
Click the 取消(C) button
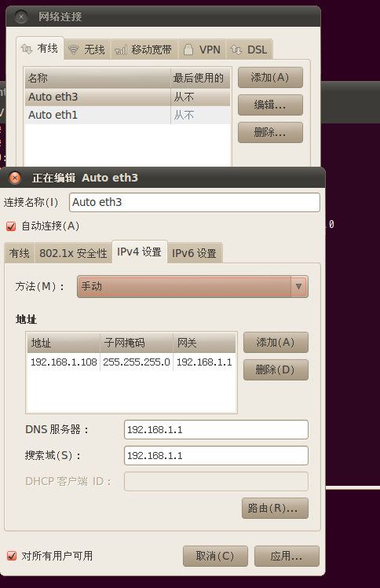click(x=215, y=556)
